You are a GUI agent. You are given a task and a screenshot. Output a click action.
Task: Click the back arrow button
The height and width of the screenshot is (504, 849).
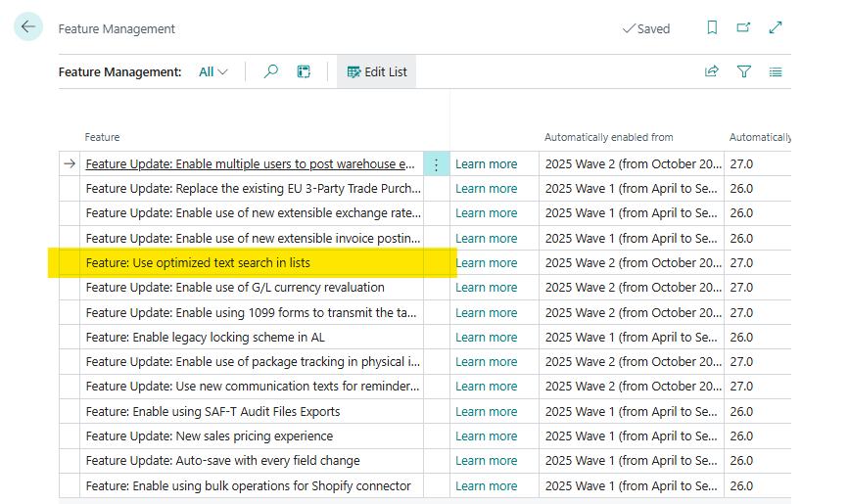coord(27,27)
